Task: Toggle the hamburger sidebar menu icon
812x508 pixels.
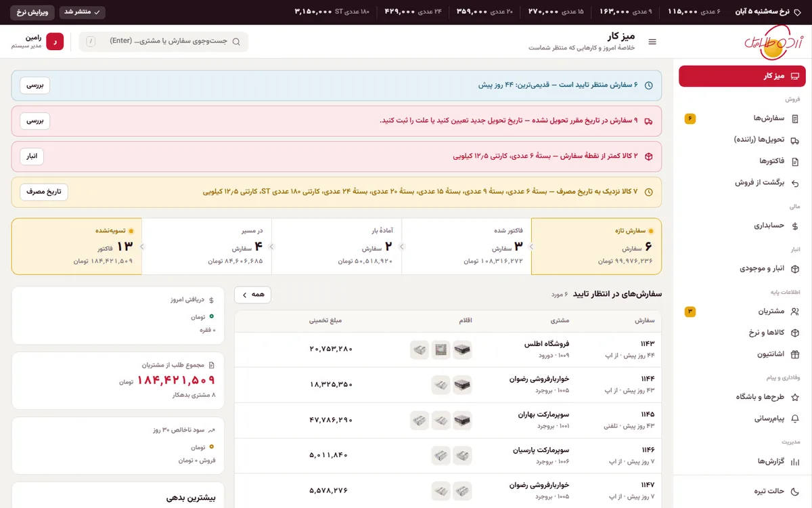Action: pos(652,42)
